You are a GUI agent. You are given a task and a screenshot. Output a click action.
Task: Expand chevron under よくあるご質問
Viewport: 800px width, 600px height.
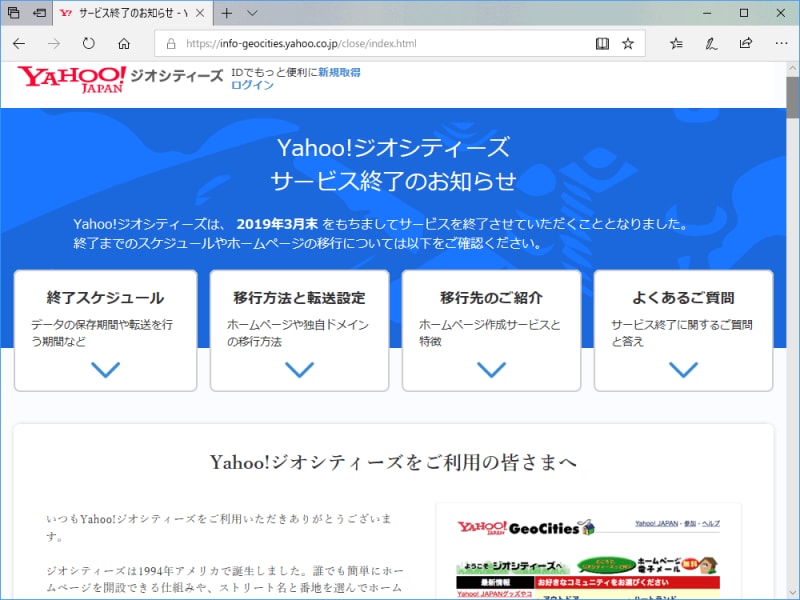click(x=684, y=369)
